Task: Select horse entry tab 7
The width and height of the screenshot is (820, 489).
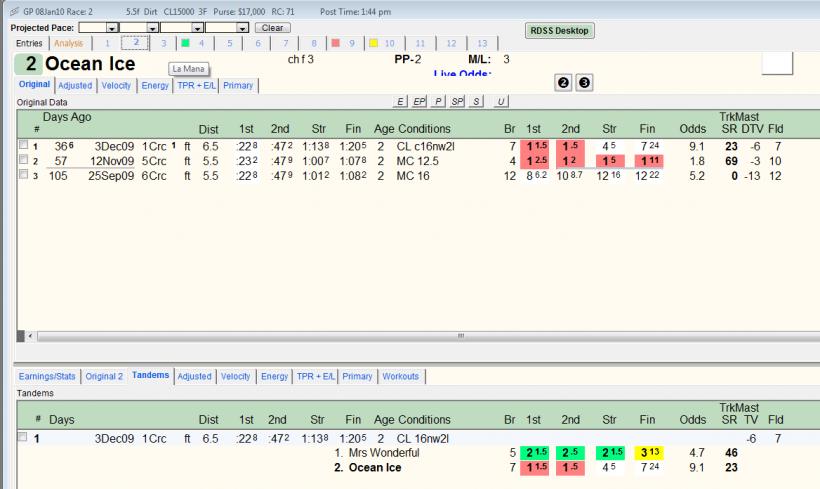Action: pyautogui.click(x=286, y=43)
